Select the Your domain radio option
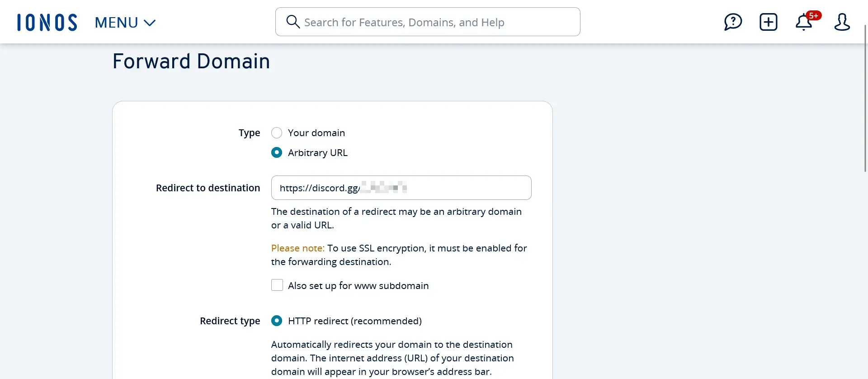This screenshot has height=379, width=868. (277, 133)
